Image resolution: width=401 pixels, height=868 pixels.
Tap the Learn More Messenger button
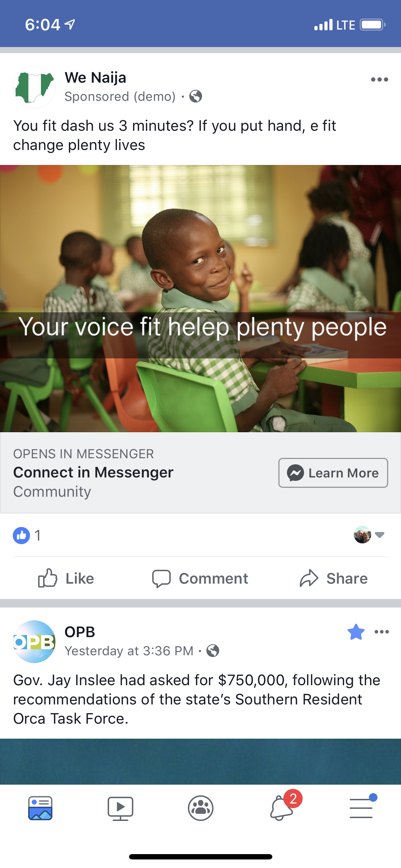(x=333, y=473)
